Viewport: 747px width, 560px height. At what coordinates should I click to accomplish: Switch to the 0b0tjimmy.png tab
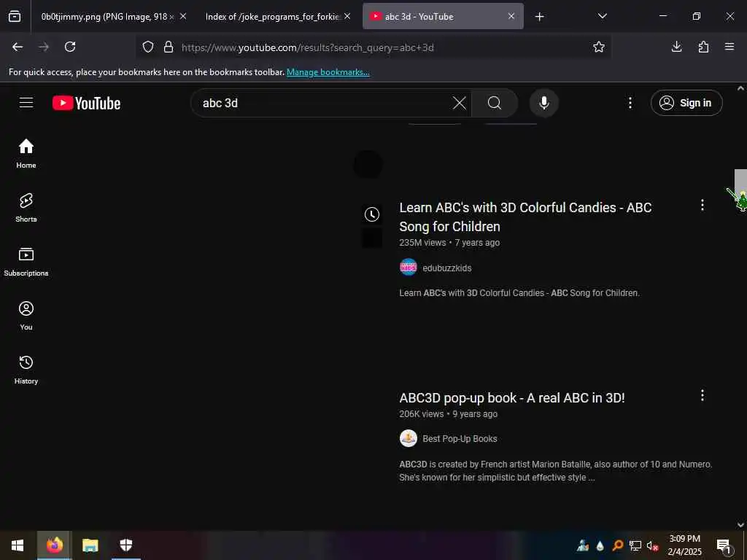pos(107,17)
